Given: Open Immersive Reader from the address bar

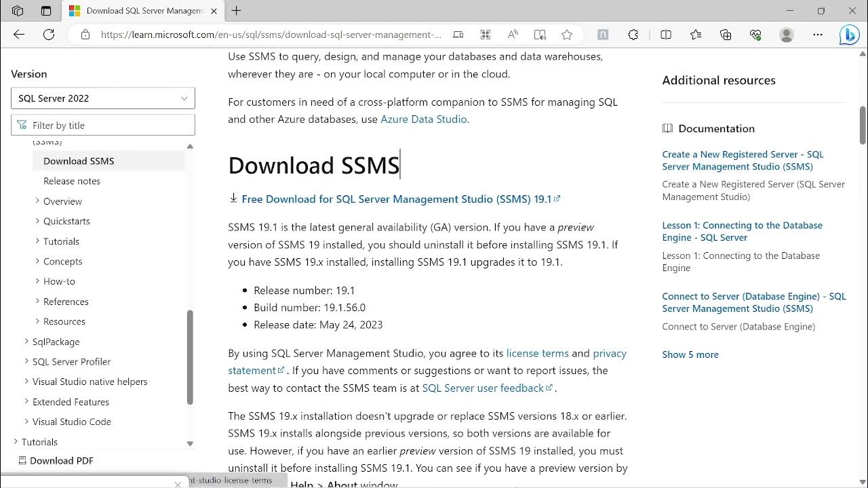Looking at the screenshot, I should coord(540,35).
